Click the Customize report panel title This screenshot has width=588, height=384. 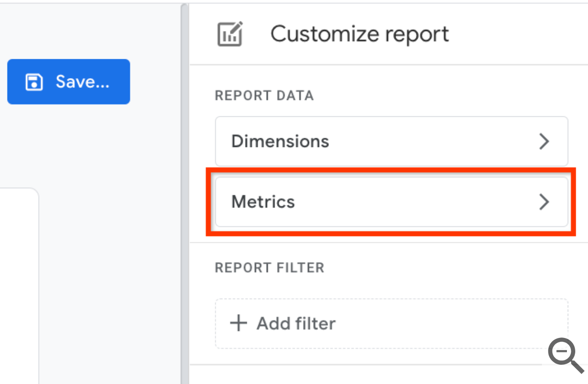pos(360,34)
